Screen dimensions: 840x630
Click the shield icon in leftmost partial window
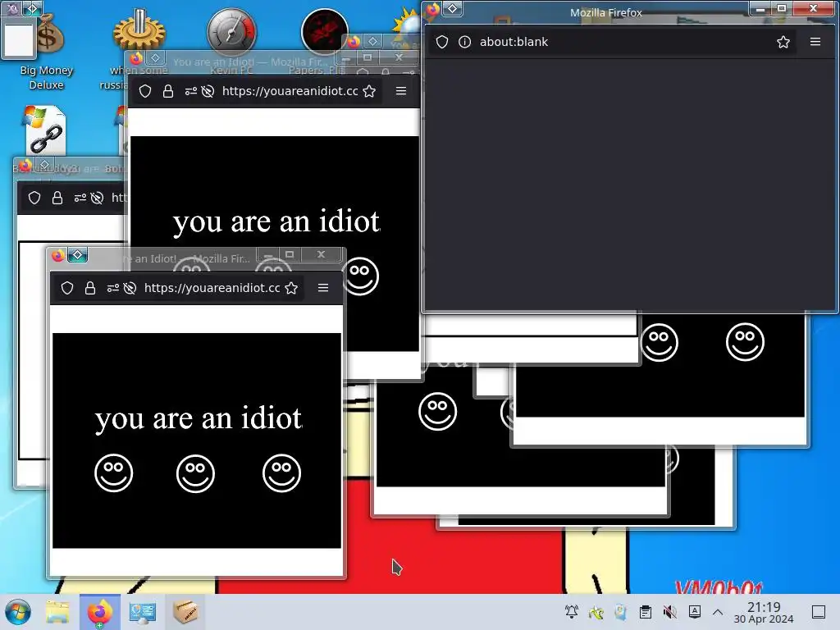34,198
